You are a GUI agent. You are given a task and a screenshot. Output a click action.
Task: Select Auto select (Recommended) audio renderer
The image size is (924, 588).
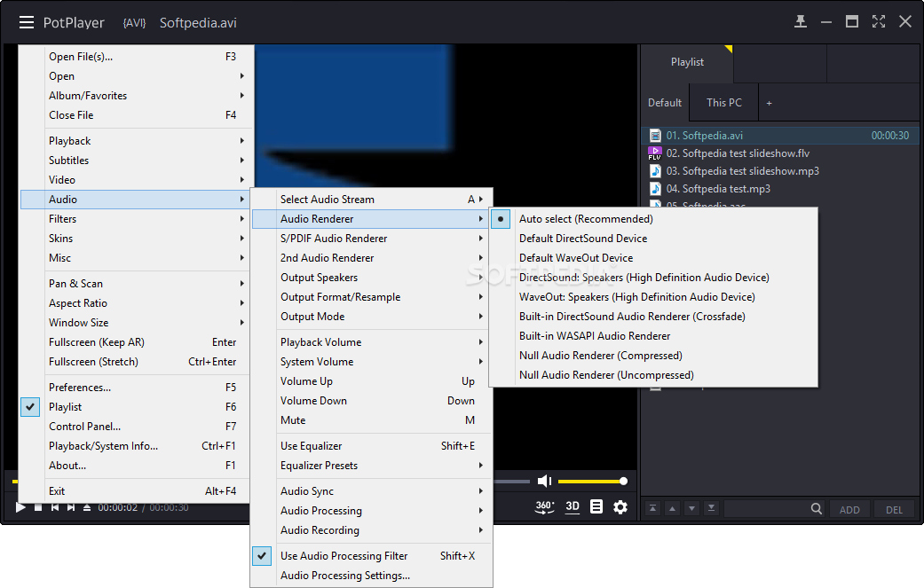[653, 219]
